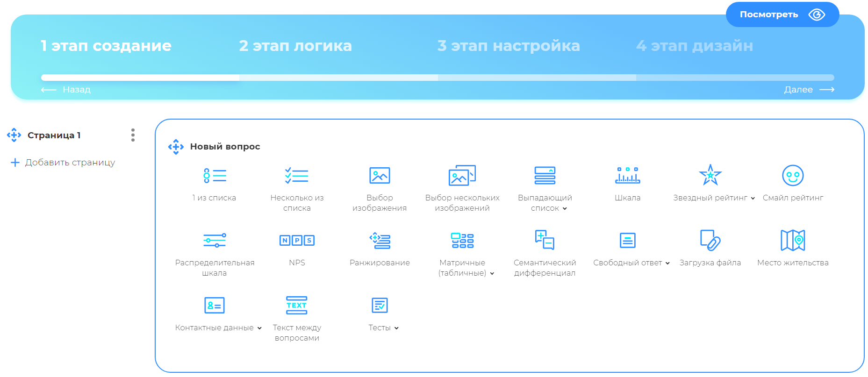Screen dimensions: 868x377
Task: Choose the 'Несколько из списка' checklist icon
Action: [297, 176]
